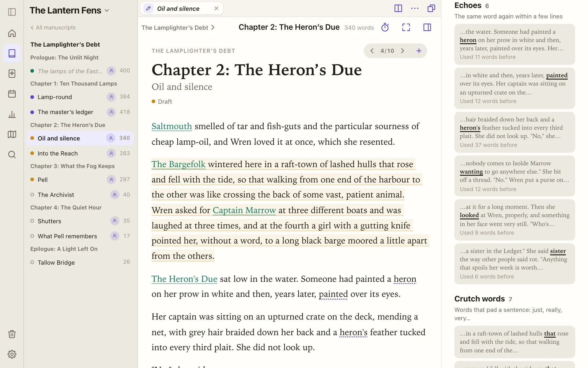588x368 pixels.
Task: Split the editor into two columns
Action: [398, 8]
